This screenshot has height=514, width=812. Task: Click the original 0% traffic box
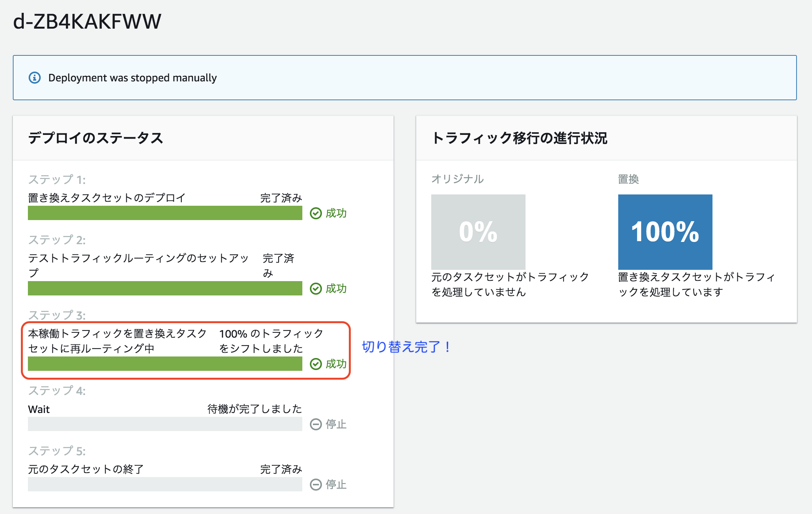pyautogui.click(x=478, y=231)
